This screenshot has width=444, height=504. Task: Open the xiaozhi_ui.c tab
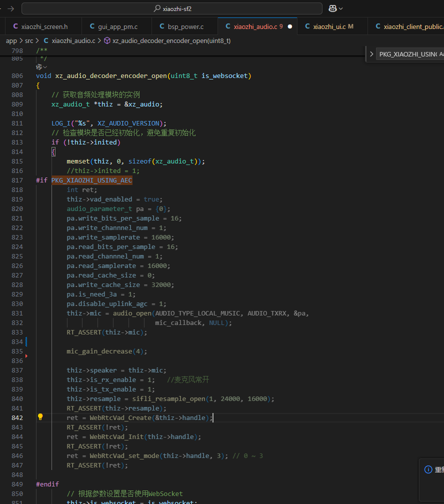click(328, 26)
